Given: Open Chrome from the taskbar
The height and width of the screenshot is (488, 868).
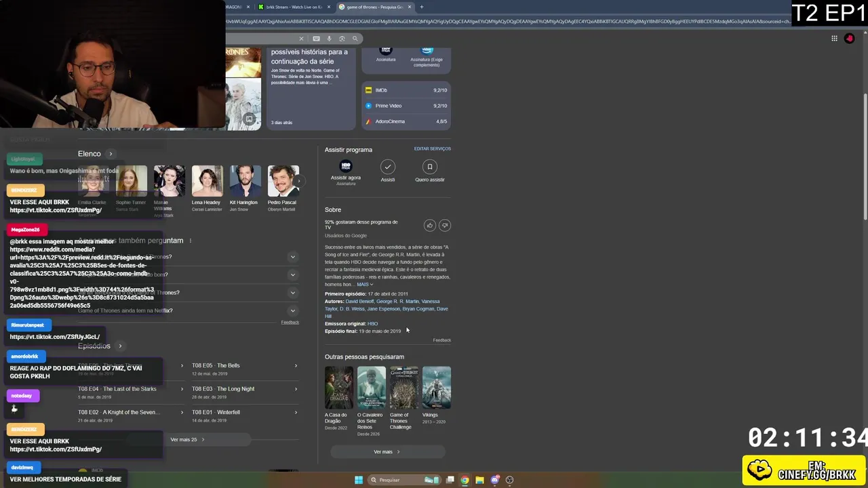Looking at the screenshot, I should [465, 480].
